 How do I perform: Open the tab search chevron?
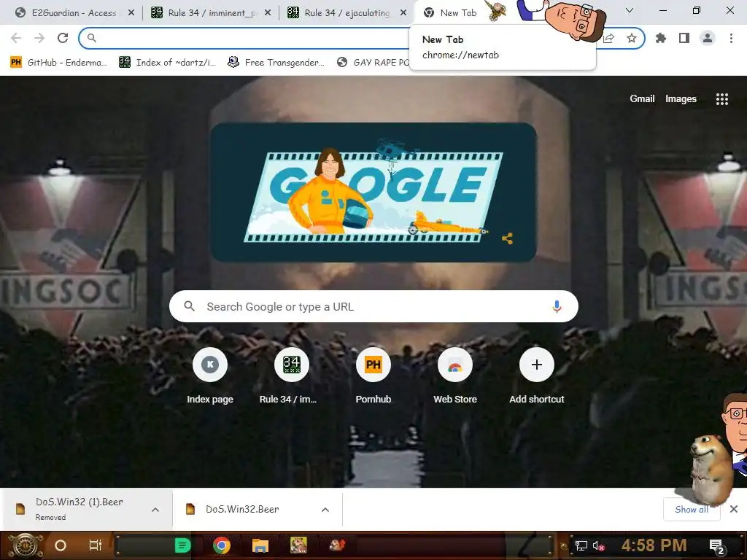(630, 10)
